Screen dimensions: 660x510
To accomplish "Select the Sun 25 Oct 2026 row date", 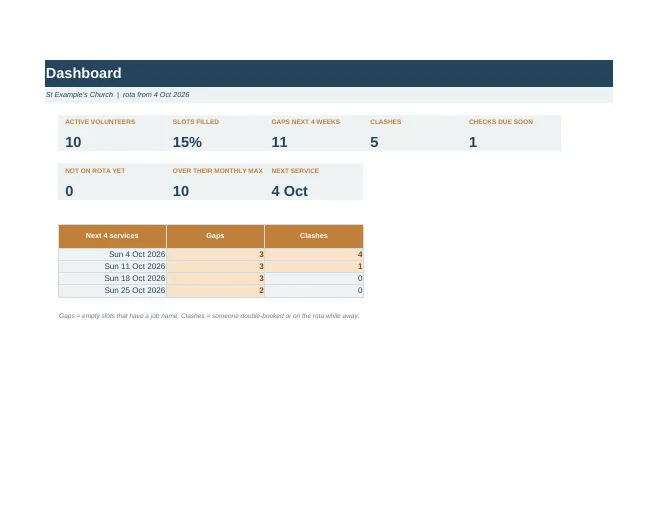I will click(135, 290).
